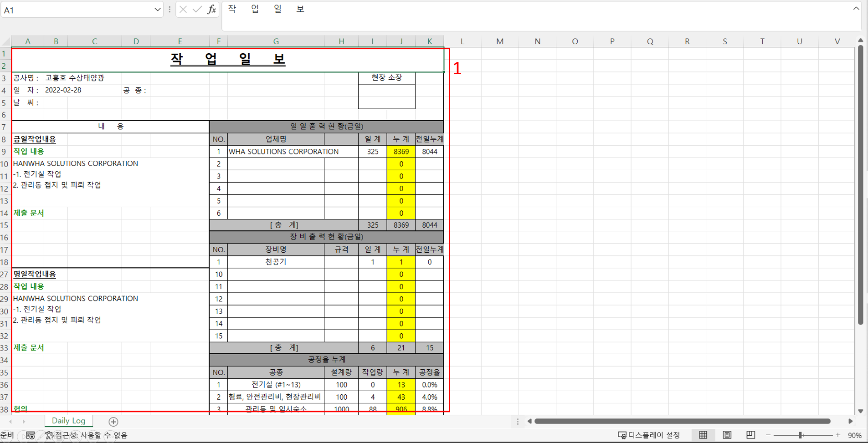Click the enter checkmark icon in formula bar

coord(197,10)
